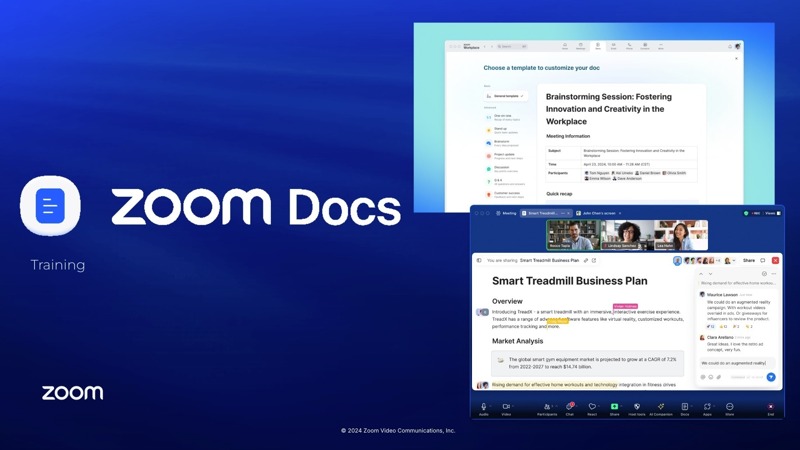Select Meeting tab in meeting window

tap(507, 213)
